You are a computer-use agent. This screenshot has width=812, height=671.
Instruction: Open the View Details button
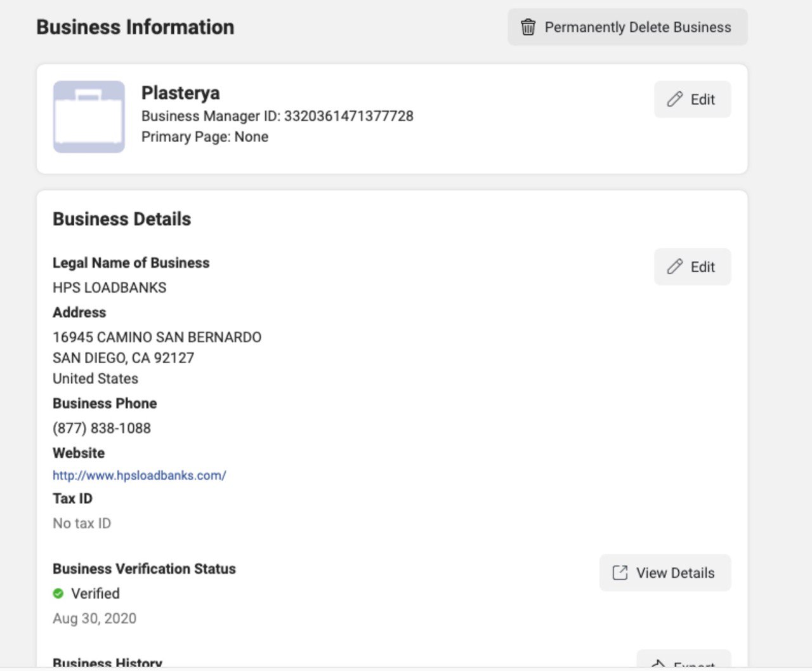665,573
